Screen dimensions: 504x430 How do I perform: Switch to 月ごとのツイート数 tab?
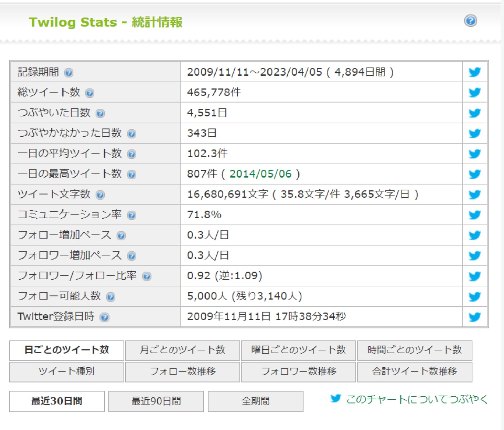(182, 350)
